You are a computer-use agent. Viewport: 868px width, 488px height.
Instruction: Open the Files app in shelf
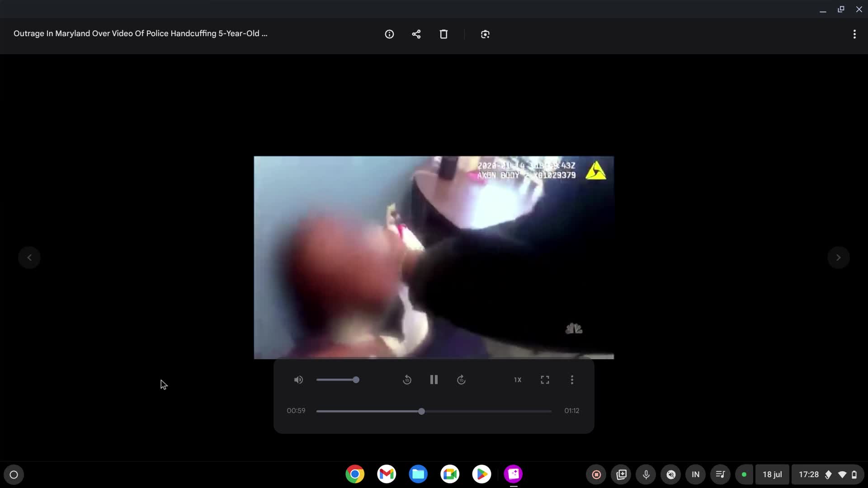point(418,474)
